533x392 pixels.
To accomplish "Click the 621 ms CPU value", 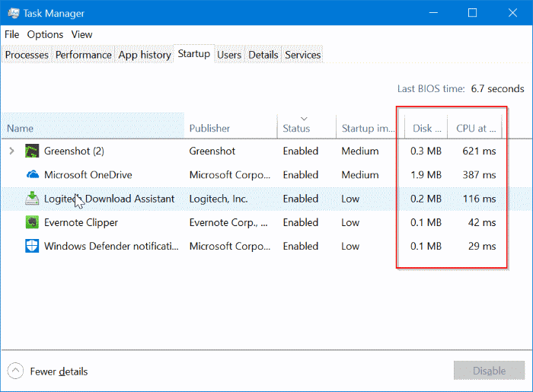I will coord(479,151).
